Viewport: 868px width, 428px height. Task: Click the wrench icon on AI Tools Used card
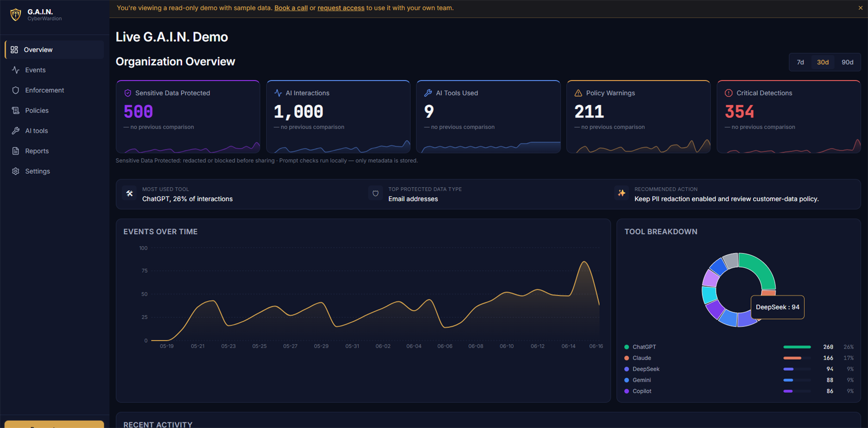428,93
